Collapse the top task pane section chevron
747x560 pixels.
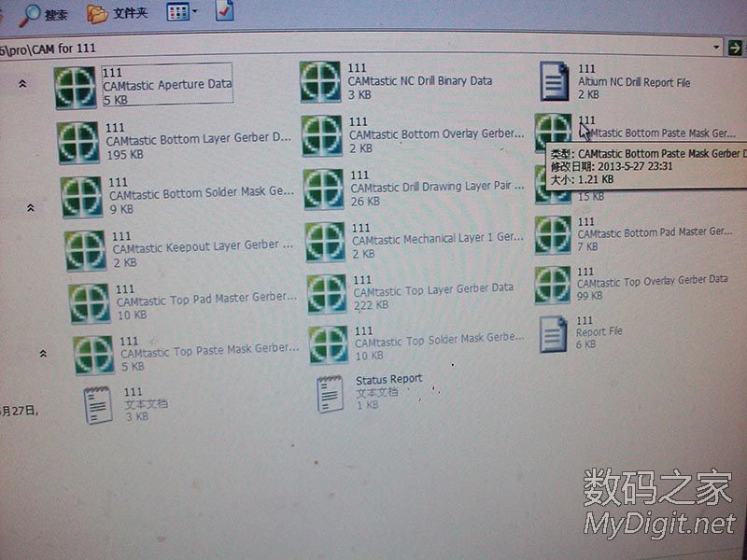(x=21, y=84)
